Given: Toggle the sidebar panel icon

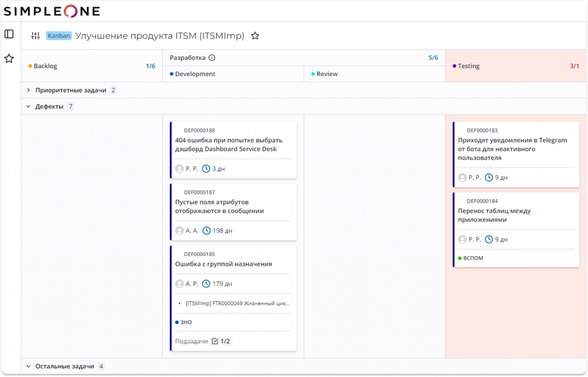Looking at the screenshot, I should pyautogui.click(x=9, y=34).
